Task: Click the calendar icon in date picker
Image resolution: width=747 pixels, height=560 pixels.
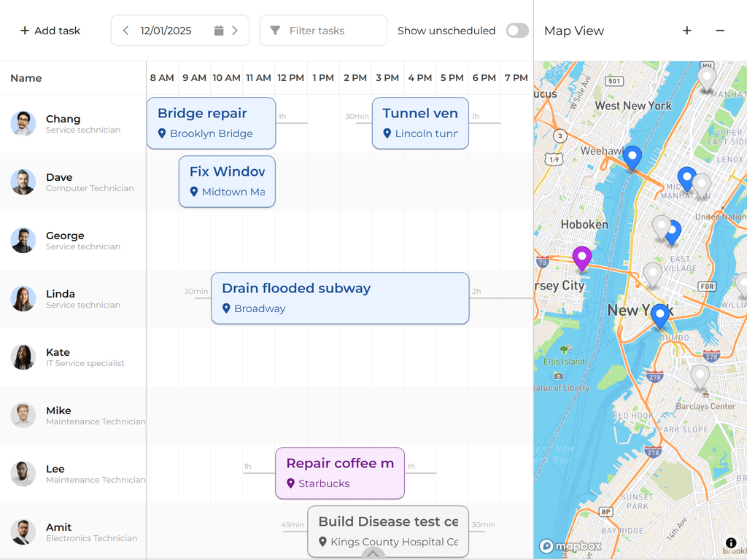Action: (219, 31)
